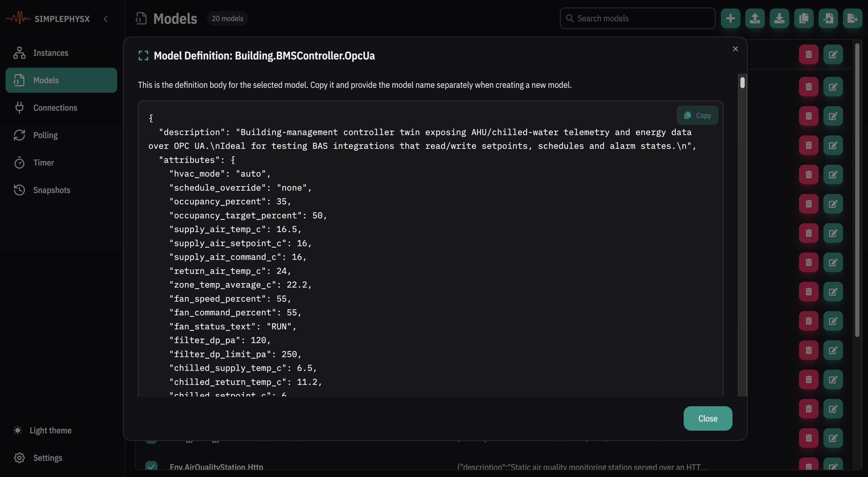Image resolution: width=868 pixels, height=477 pixels.
Task: Click the expand fullscreen icon beside Model Definition
Action: (x=143, y=56)
